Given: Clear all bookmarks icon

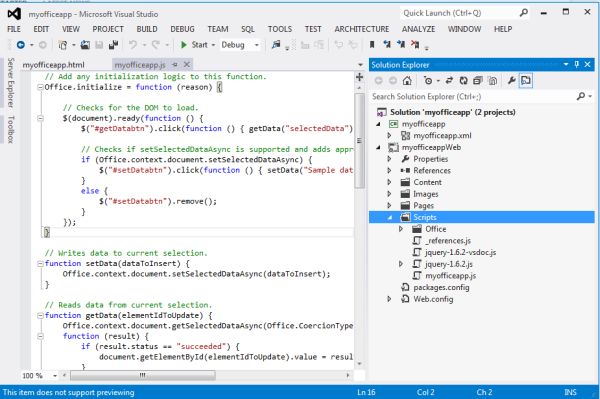Looking at the screenshot, I should pyautogui.click(x=415, y=45).
